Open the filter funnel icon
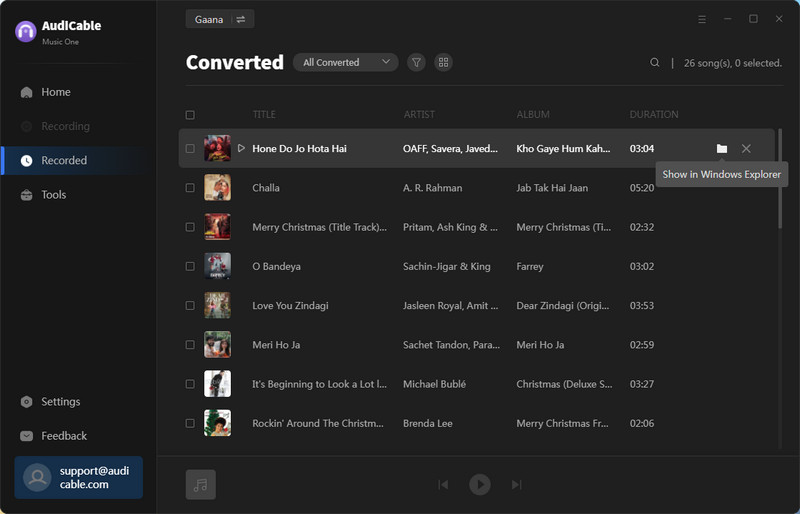This screenshot has width=800, height=514. pyautogui.click(x=416, y=62)
